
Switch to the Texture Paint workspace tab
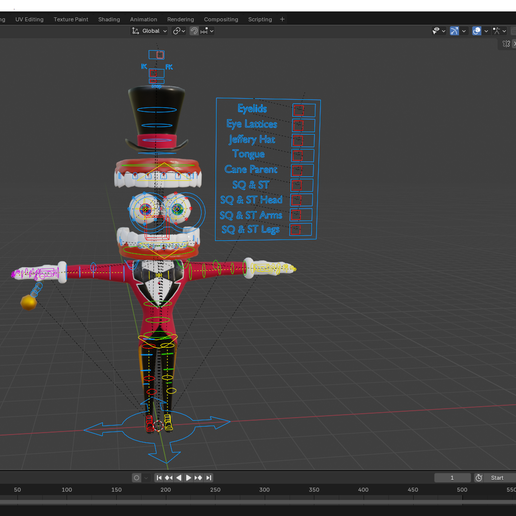[71, 19]
